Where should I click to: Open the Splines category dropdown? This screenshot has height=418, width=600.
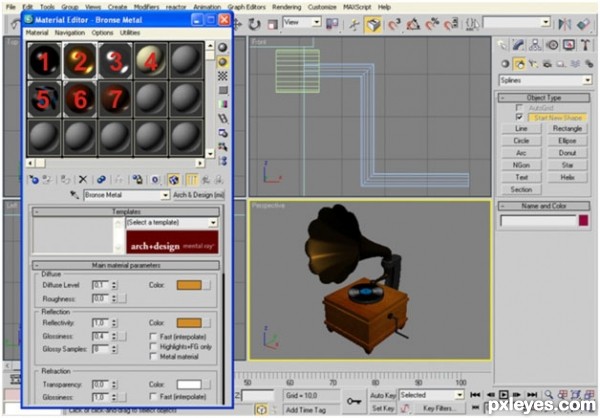587,80
